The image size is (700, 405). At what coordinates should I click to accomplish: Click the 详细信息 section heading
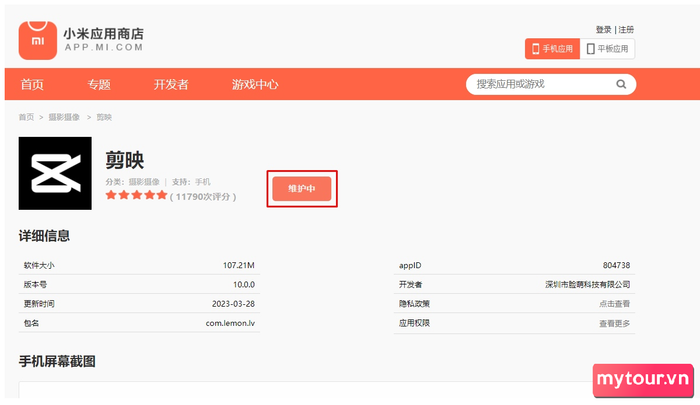[44, 236]
